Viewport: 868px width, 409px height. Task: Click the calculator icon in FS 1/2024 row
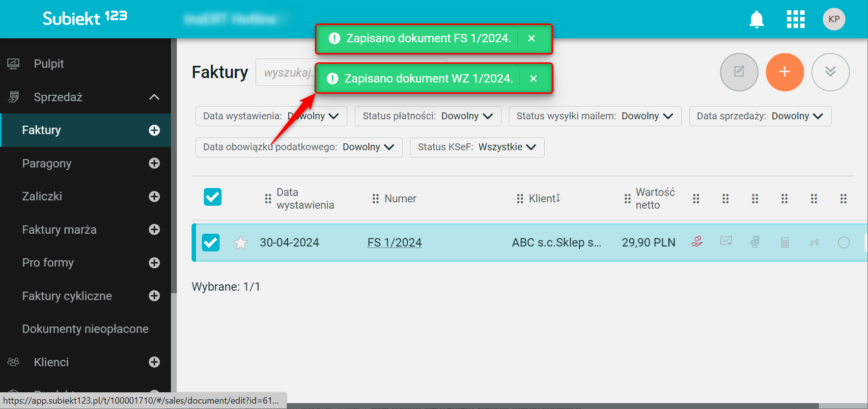tap(785, 243)
